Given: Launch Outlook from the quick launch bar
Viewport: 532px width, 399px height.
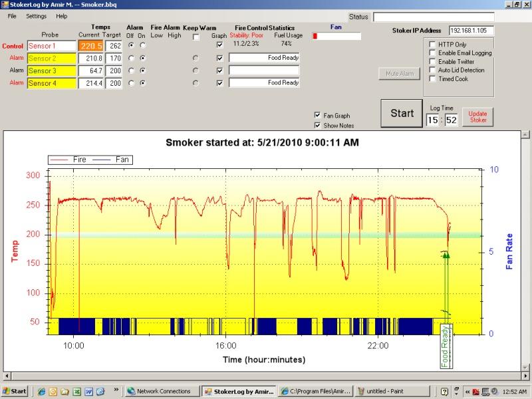Looking at the screenshot, I should [x=53, y=391].
